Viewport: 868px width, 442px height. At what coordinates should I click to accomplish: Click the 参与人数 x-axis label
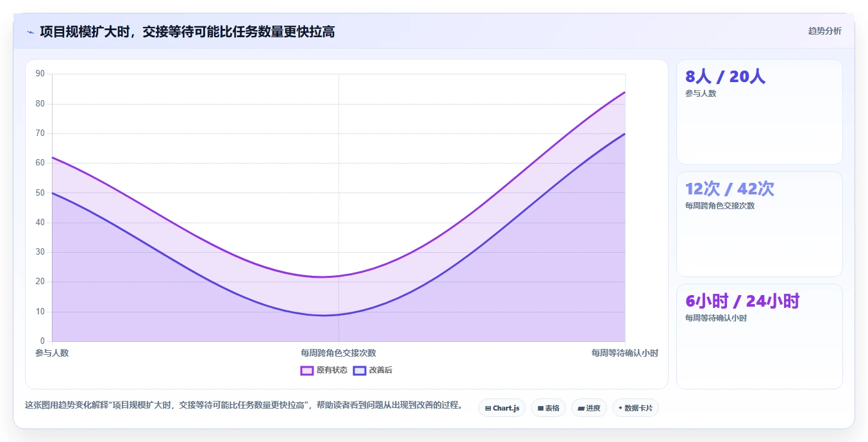pyautogui.click(x=52, y=353)
